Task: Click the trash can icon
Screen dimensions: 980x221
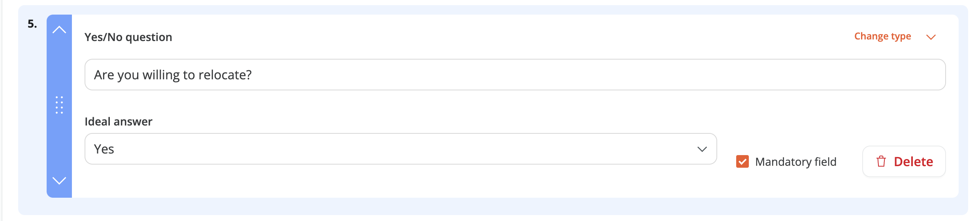Action: tap(881, 161)
